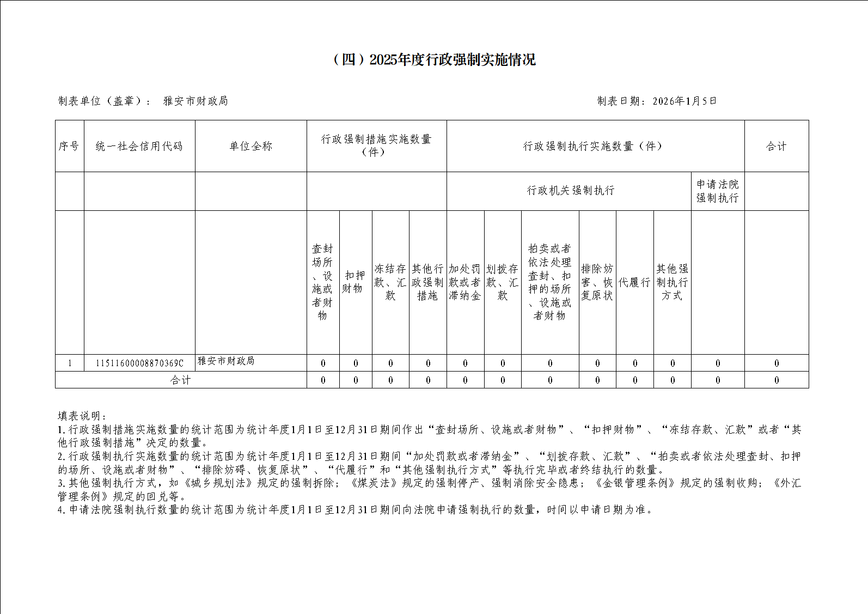
Task: Click note 3 about 其他强制执行方式
Action: 430,490
